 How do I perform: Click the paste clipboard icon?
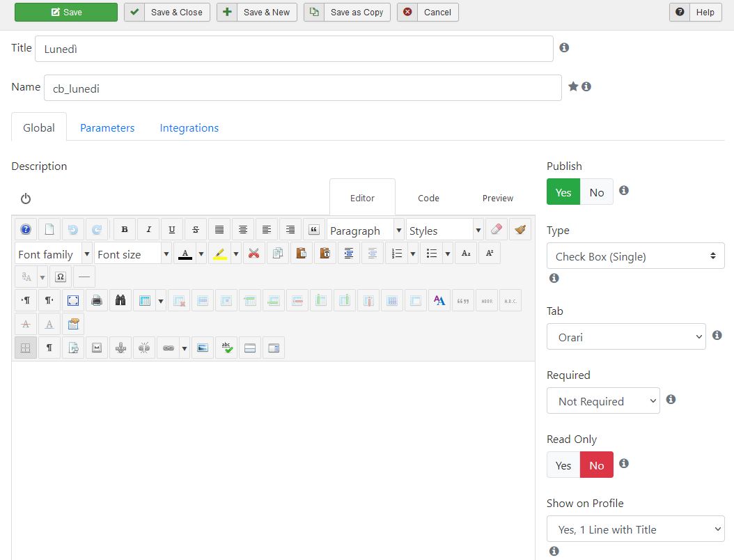pyautogui.click(x=301, y=254)
